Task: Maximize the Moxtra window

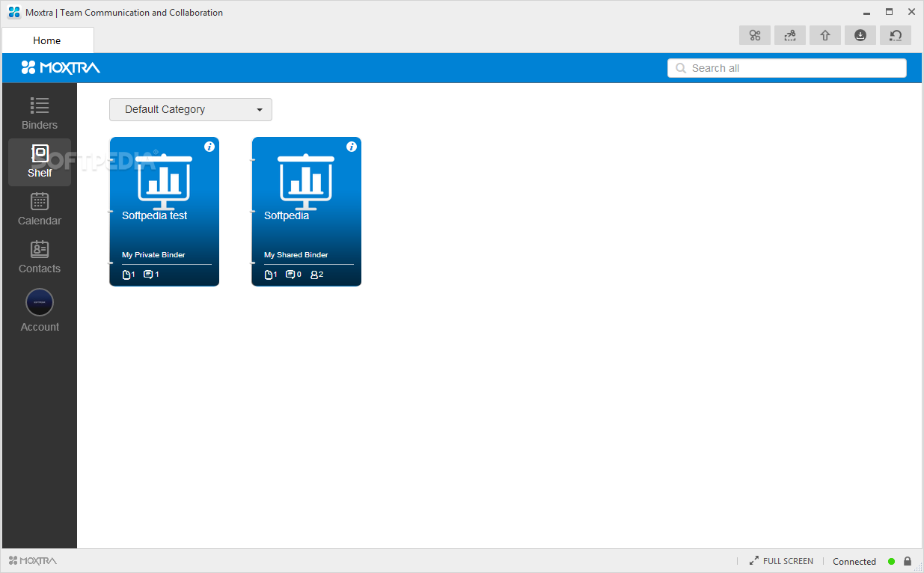Action: tap(889, 12)
